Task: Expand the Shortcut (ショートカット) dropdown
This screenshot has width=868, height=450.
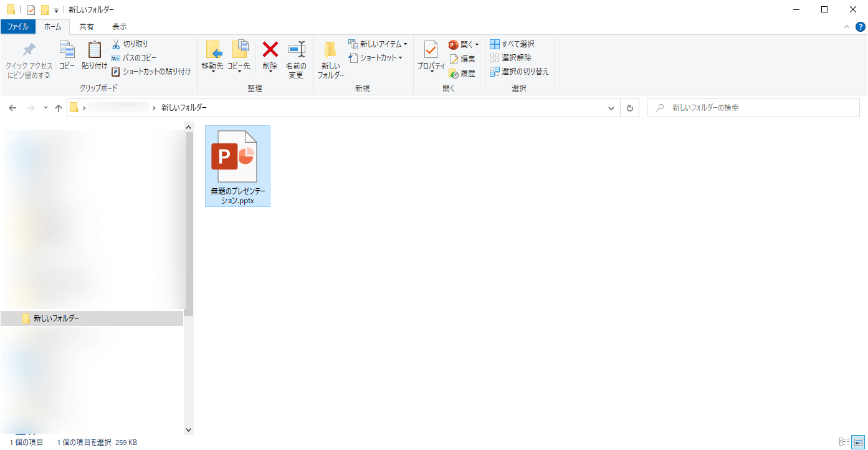Action: [400, 58]
